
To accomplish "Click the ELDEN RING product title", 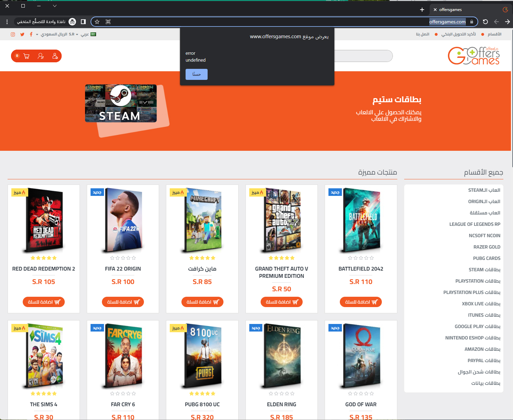I will pos(282,405).
